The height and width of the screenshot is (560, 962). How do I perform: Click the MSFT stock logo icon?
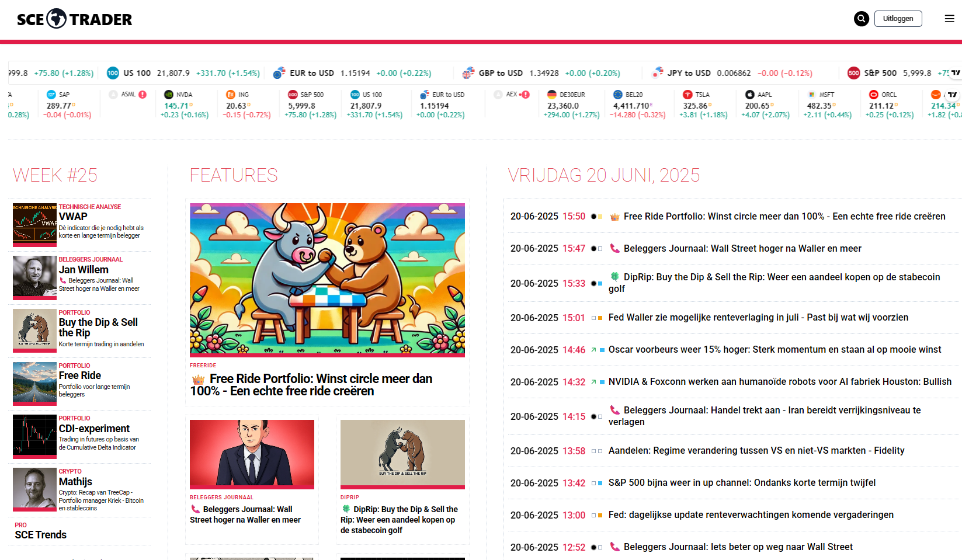tap(812, 95)
